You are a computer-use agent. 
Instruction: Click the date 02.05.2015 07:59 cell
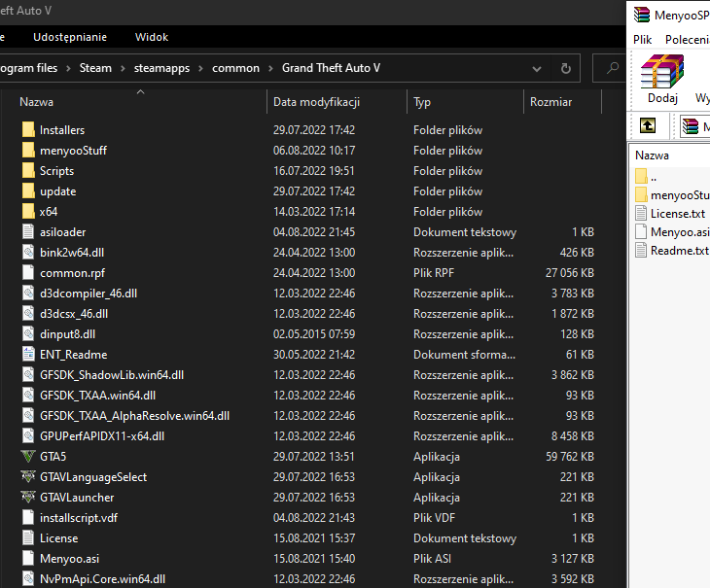pos(314,333)
